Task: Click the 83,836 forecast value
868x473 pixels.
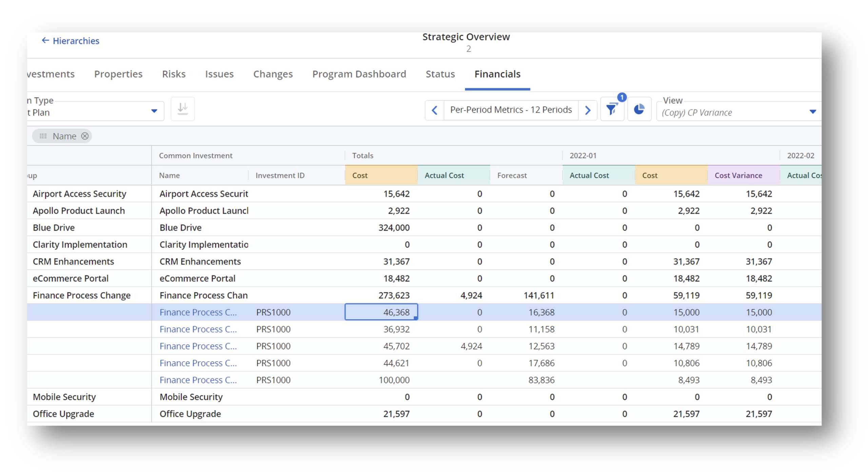Action: pos(541,380)
